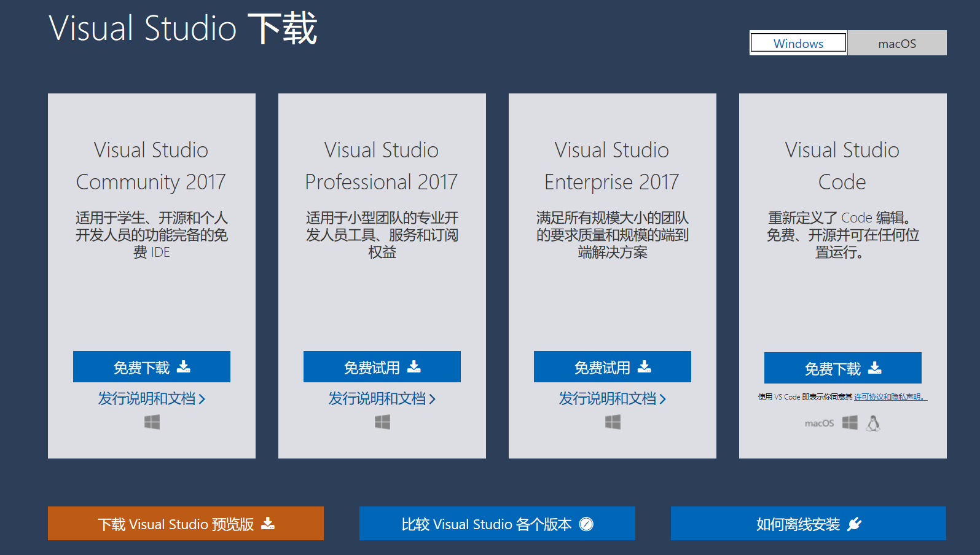The width and height of the screenshot is (980, 555).
Task: Click the Visual Studio Community 2017 title
Action: (151, 166)
